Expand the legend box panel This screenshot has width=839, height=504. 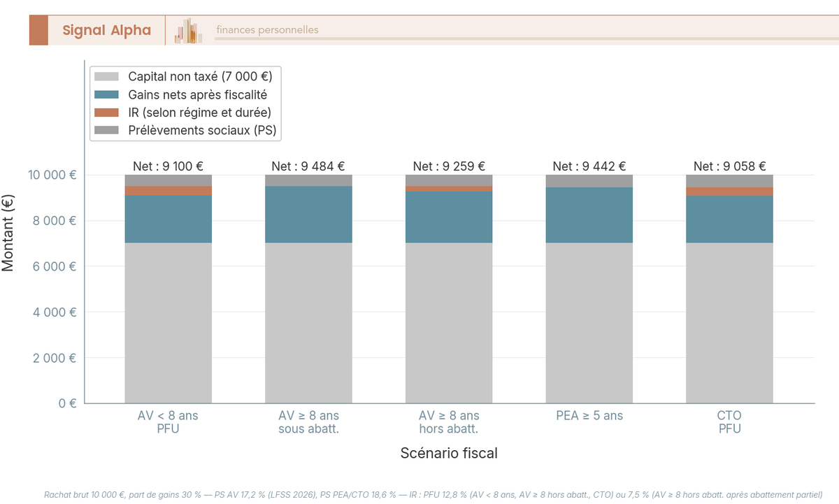(184, 103)
